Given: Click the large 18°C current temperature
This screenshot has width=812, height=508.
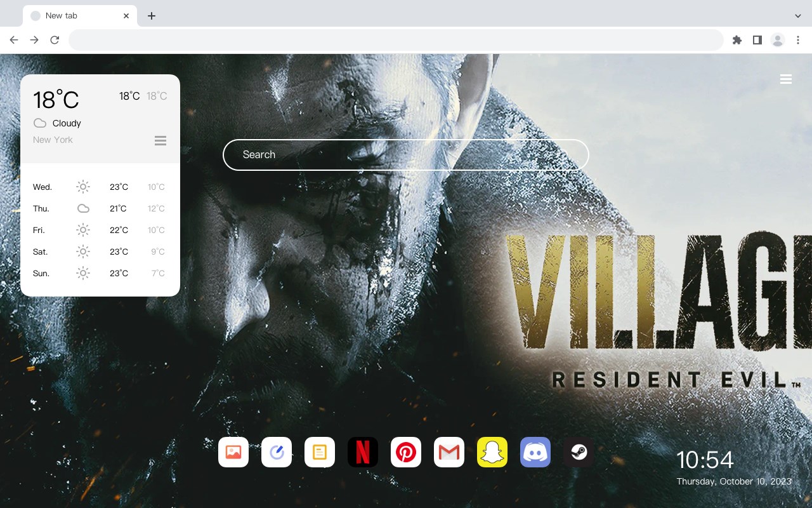Looking at the screenshot, I should pos(56,100).
